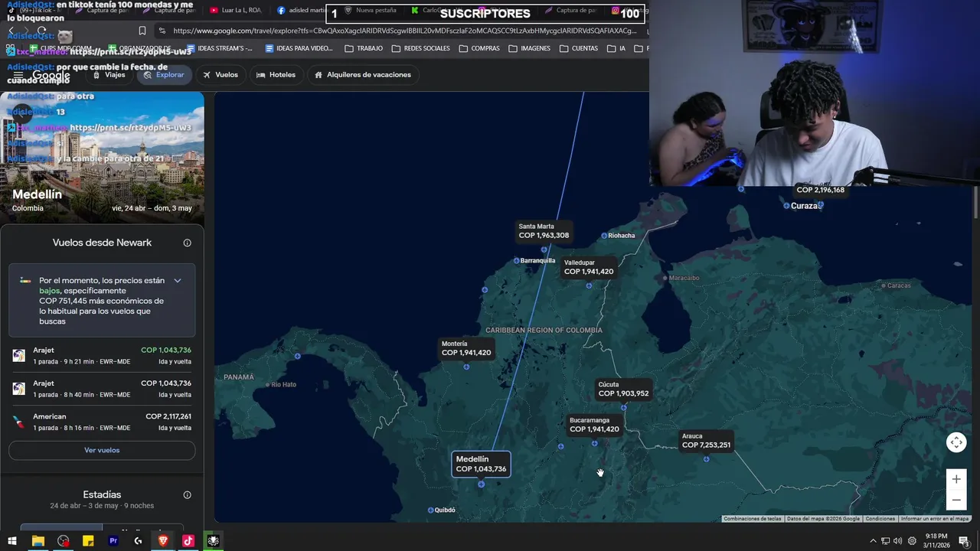The image size is (980, 551).
Task: Open the IDEAS PARA VIDEO bookmark
Action: click(299, 48)
